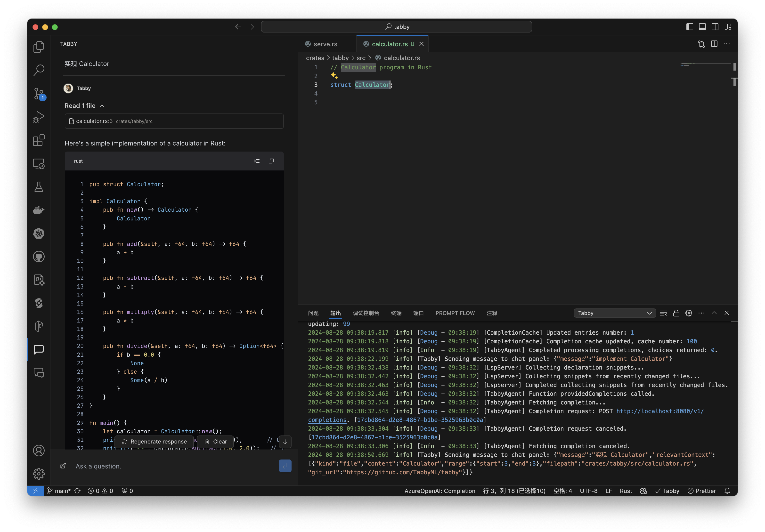Open the TabbyML GitHub link in output
The width and height of the screenshot is (765, 532).
point(402,472)
